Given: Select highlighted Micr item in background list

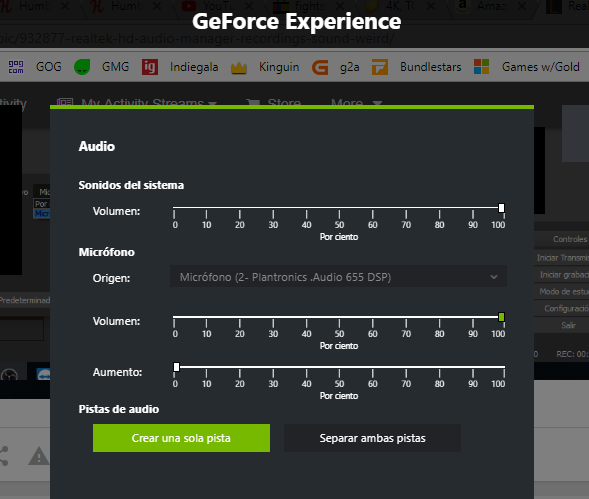Looking at the screenshot, I should click(x=42, y=213).
